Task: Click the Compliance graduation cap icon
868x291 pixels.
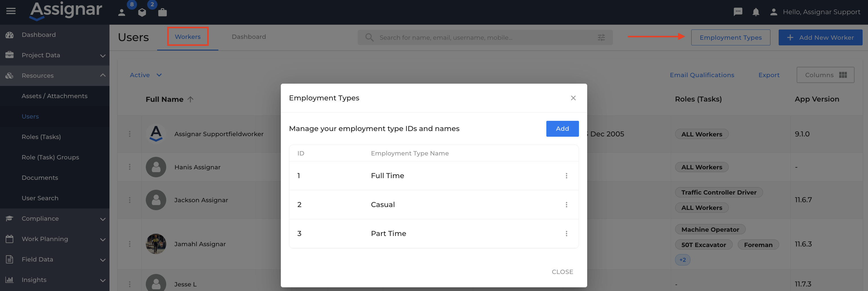Action: pyautogui.click(x=9, y=219)
